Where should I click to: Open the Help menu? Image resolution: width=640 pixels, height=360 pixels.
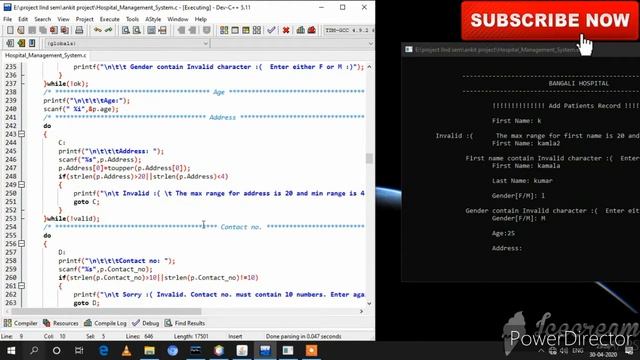[x=200, y=19]
